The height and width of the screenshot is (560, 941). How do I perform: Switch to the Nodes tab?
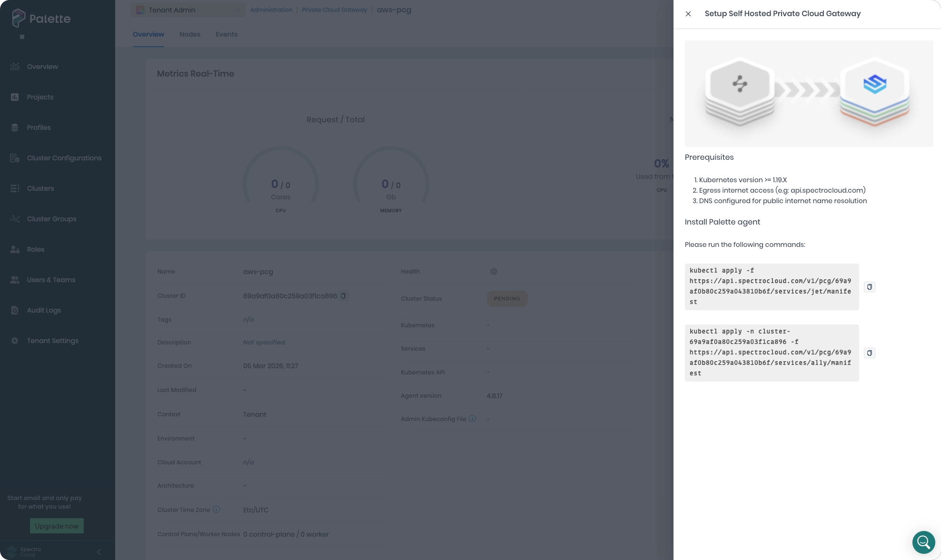[189, 34]
